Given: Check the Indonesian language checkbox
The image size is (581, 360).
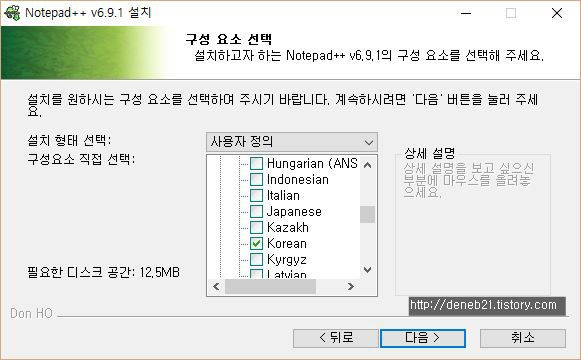Looking at the screenshot, I should click(256, 180).
